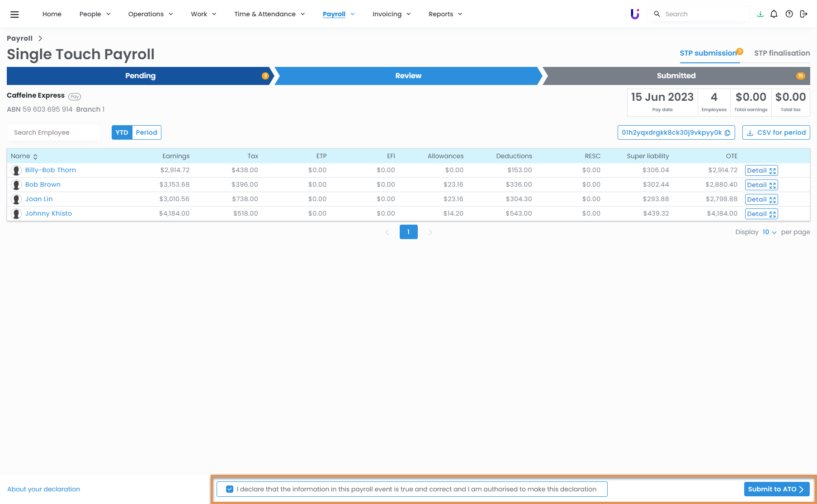The height and width of the screenshot is (504, 817).
Task: Click Billy-Bob Thorn's avatar icon
Action: click(x=16, y=170)
